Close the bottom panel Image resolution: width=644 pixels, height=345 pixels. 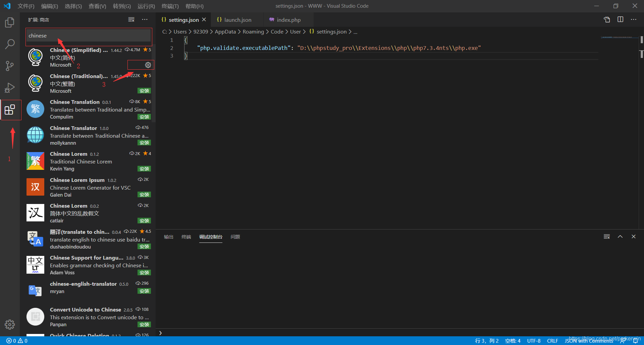633,237
